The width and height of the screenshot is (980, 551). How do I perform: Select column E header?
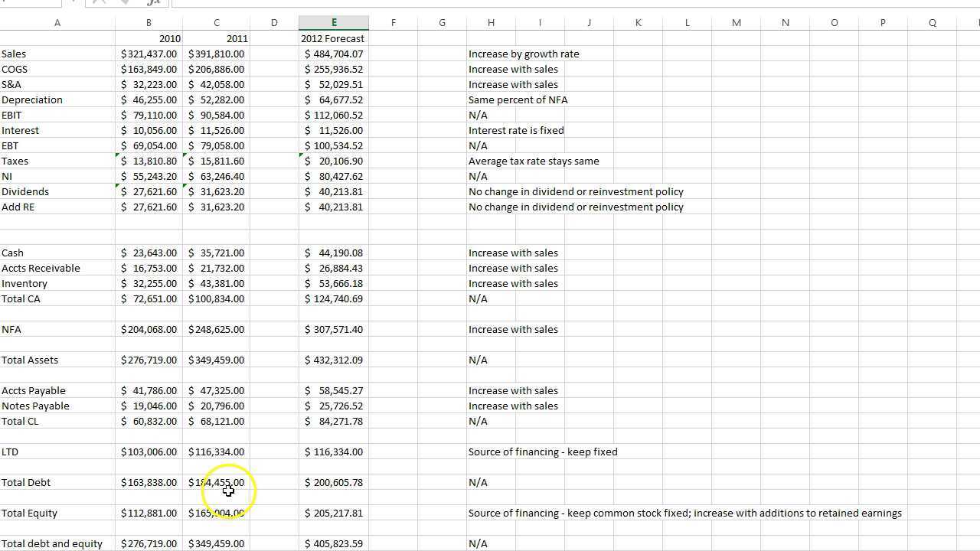(332, 22)
